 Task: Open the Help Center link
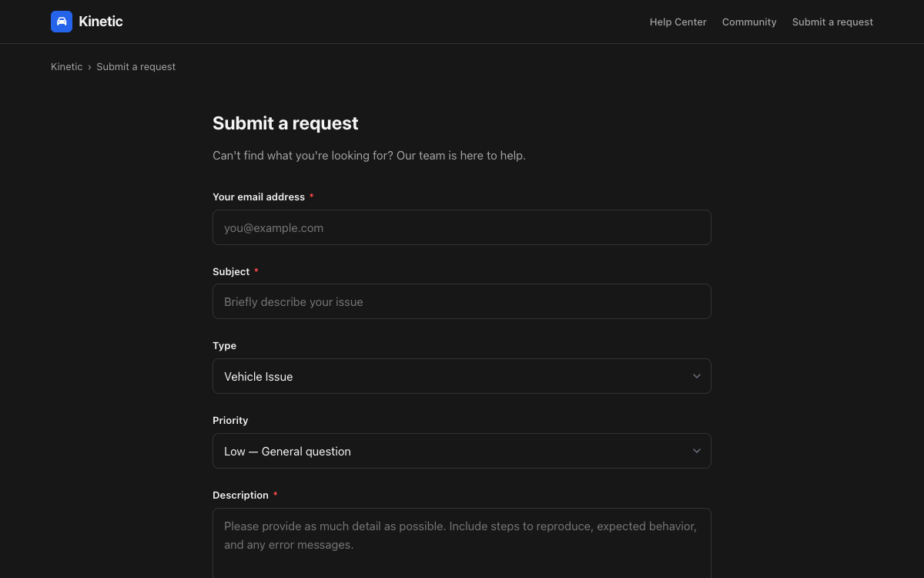click(678, 22)
